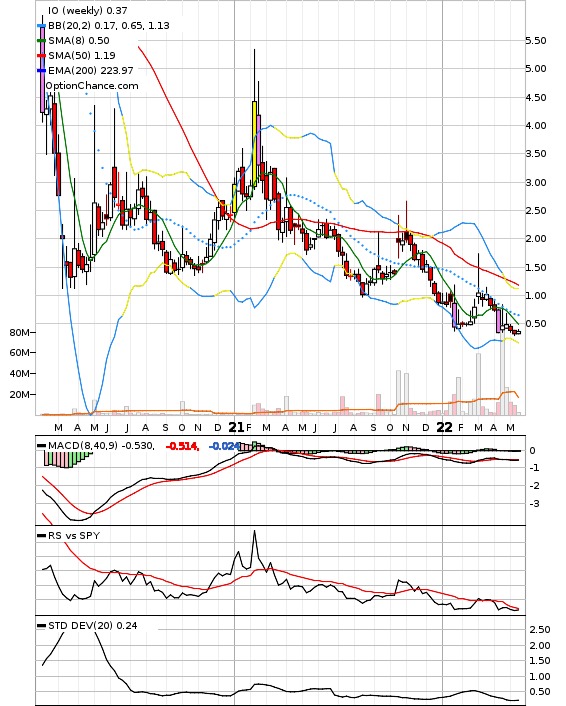Viewport: 566px width, 706px height.
Task: Click the black MACD(8,40,9) legend marker
Action: coord(41,446)
